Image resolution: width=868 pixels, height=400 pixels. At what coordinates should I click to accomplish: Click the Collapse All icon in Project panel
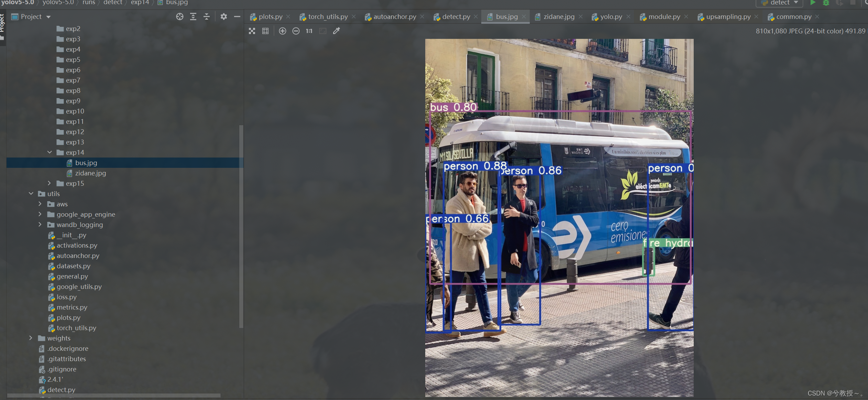pos(207,17)
